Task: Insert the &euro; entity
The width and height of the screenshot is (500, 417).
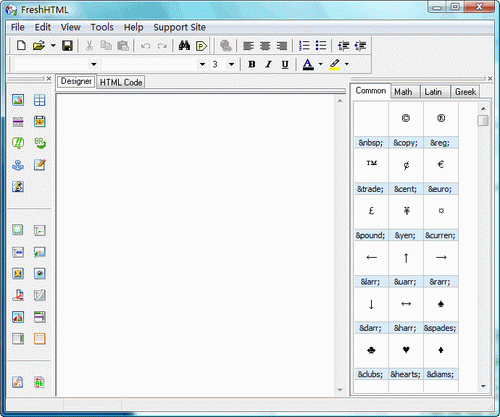Action: point(440,189)
